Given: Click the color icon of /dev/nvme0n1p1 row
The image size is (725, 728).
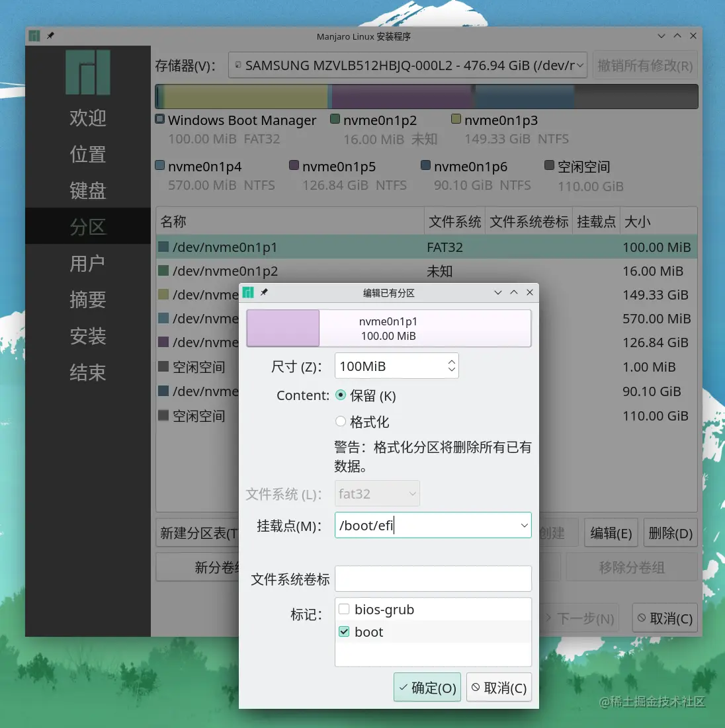Looking at the screenshot, I should 163,247.
